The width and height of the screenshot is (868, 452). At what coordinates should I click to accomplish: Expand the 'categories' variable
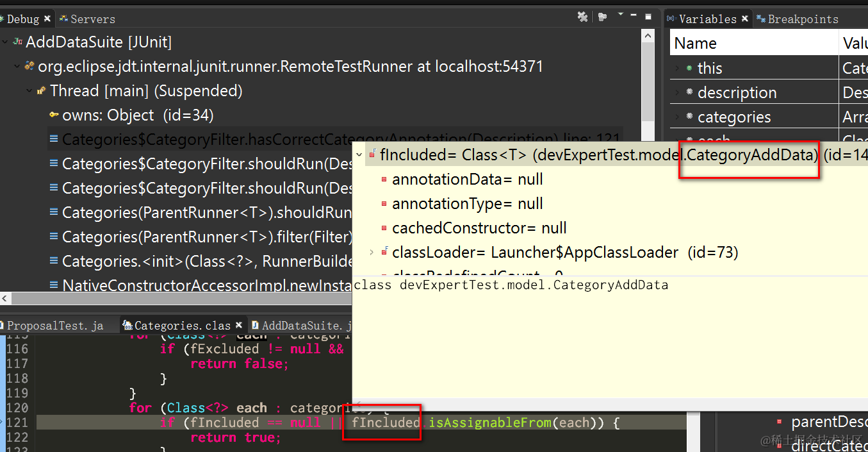pyautogui.click(x=678, y=117)
